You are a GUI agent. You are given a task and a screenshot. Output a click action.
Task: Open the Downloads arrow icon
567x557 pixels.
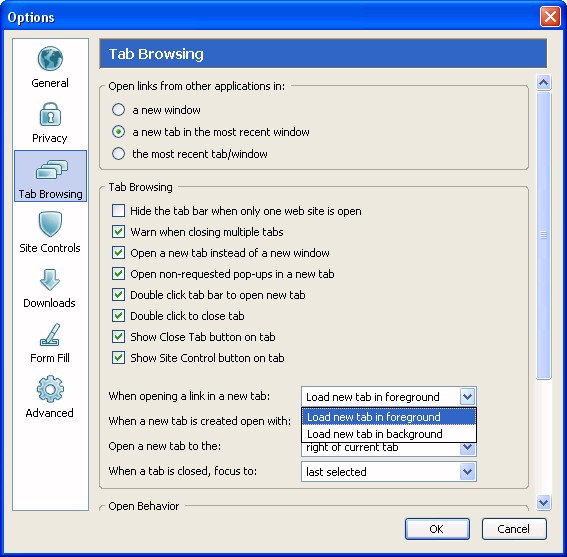pyautogui.click(x=50, y=280)
